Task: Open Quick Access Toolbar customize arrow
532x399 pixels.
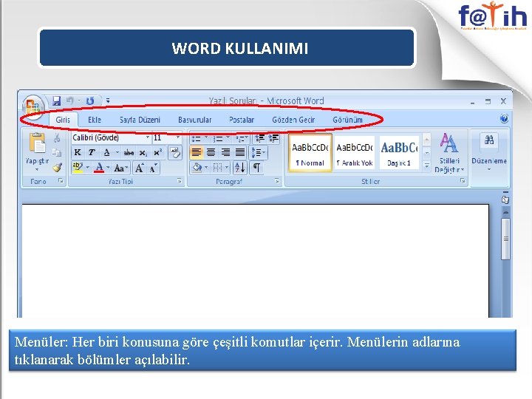Action: (108, 100)
